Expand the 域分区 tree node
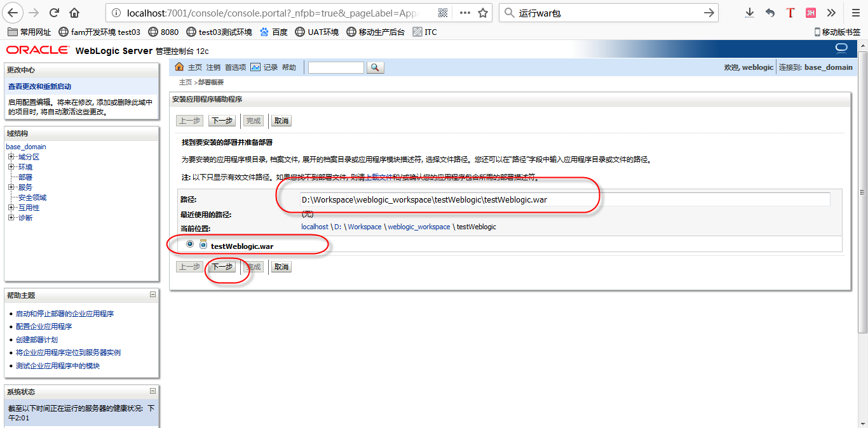 [x=11, y=157]
